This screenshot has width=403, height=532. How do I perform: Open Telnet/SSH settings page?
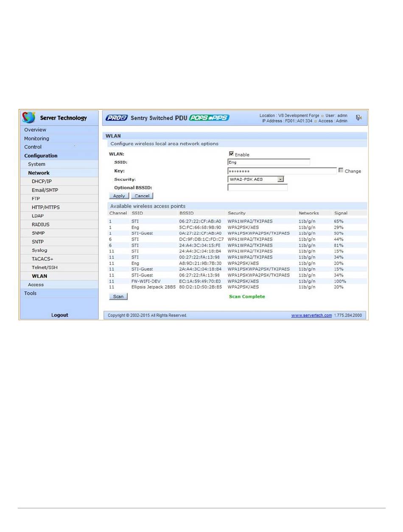[x=59, y=268]
